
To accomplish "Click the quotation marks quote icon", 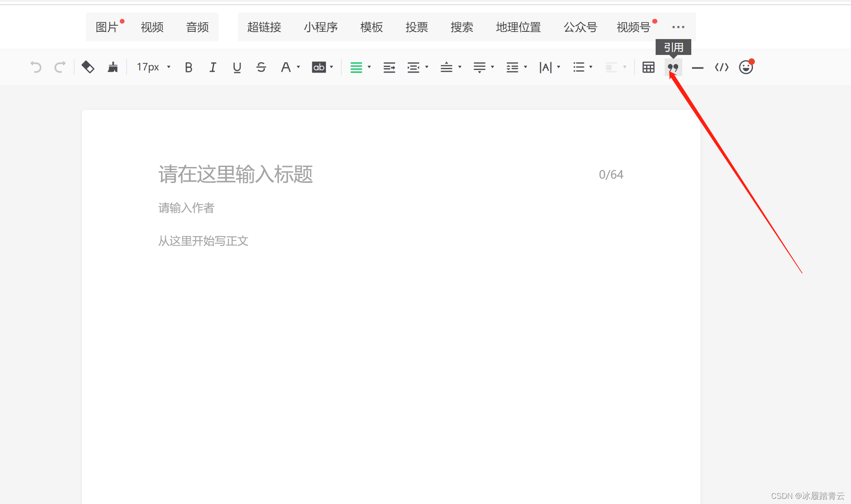I will [673, 67].
